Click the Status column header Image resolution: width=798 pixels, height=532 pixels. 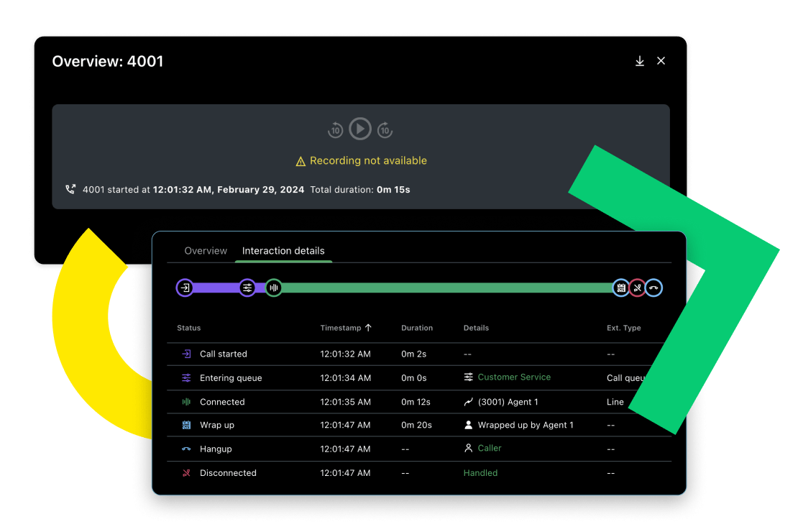click(189, 328)
